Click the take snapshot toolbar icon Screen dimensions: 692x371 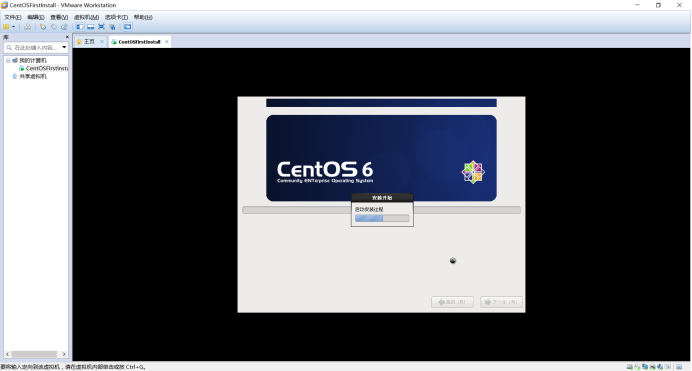coord(43,27)
